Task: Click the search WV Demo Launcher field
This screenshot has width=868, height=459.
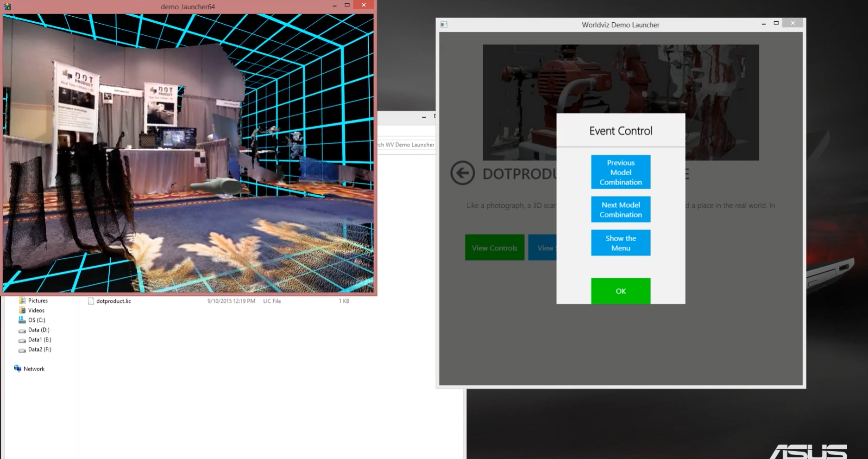Action: [x=407, y=145]
